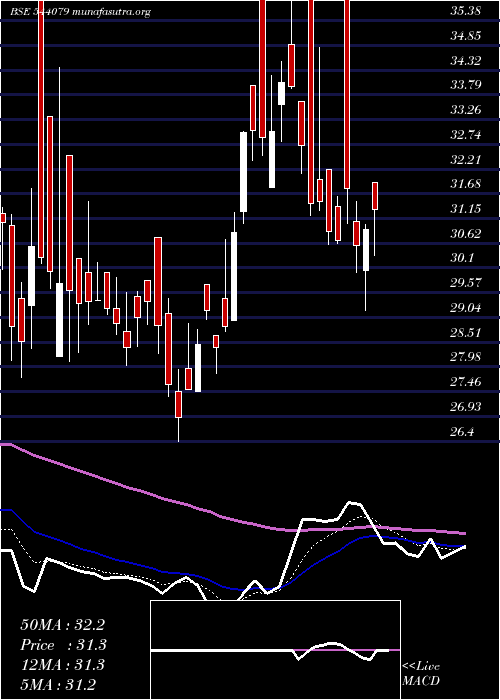Select the 27.98 price axis label
500x700 pixels.
pyautogui.click(x=466, y=356)
